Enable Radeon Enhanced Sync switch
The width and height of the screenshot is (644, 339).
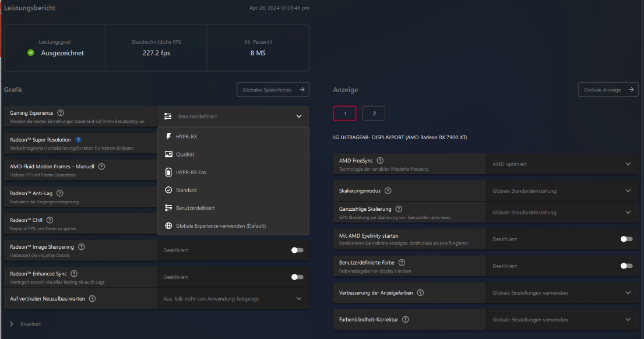tap(297, 277)
